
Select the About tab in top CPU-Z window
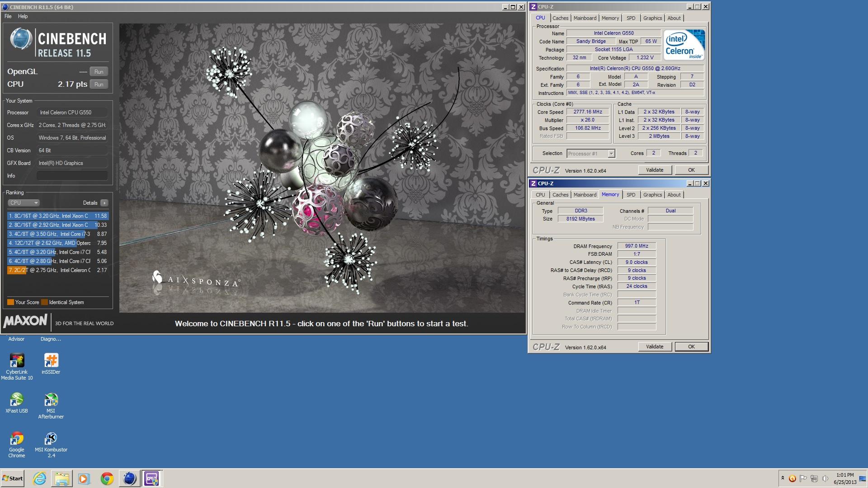(x=674, y=18)
